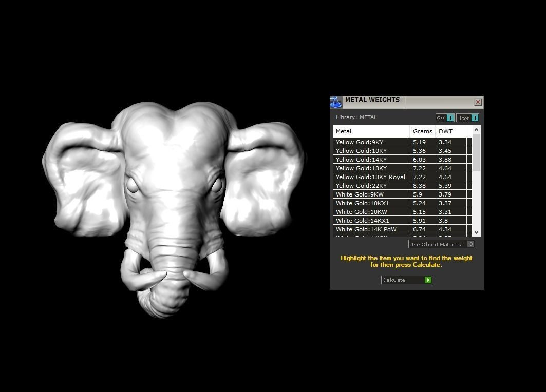Select the Yellow Gold:14KY row
The image size is (546, 392).
pyautogui.click(x=402, y=159)
